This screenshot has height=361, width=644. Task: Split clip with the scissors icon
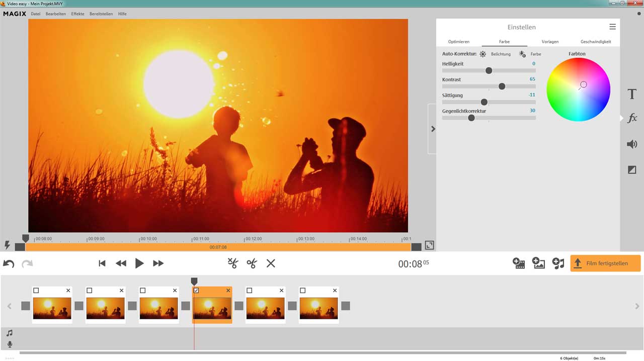(252, 263)
